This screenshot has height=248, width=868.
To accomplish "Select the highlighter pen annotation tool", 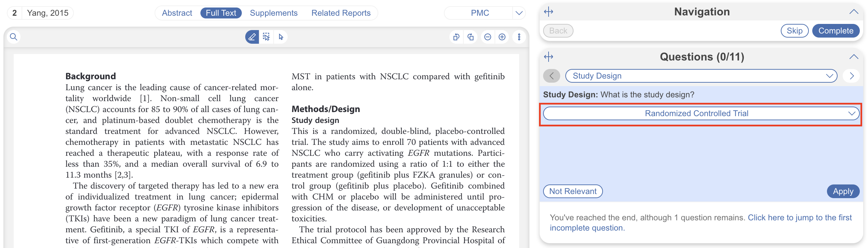I will point(252,37).
